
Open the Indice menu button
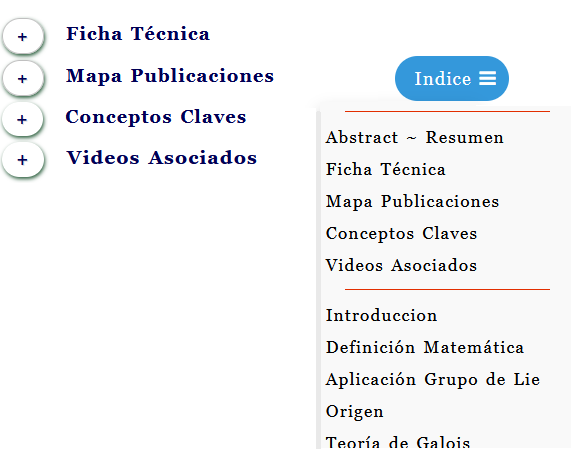(451, 79)
